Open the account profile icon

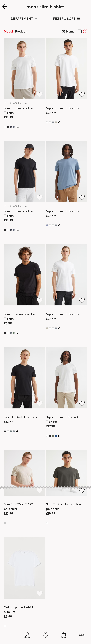point(27,635)
